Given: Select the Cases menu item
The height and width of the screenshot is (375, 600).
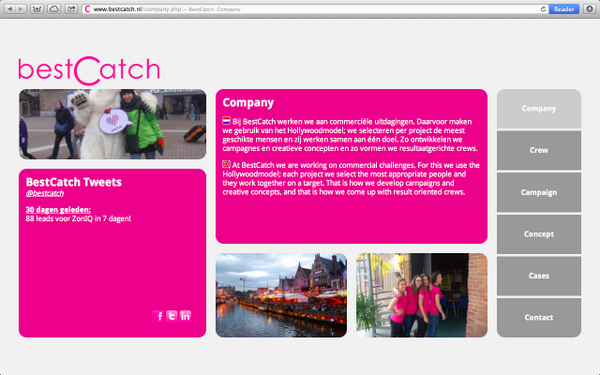Looking at the screenshot, I should (x=539, y=276).
